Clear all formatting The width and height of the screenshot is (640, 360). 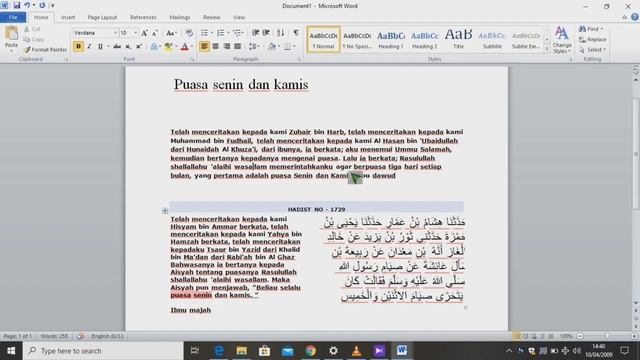pyautogui.click(x=189, y=33)
